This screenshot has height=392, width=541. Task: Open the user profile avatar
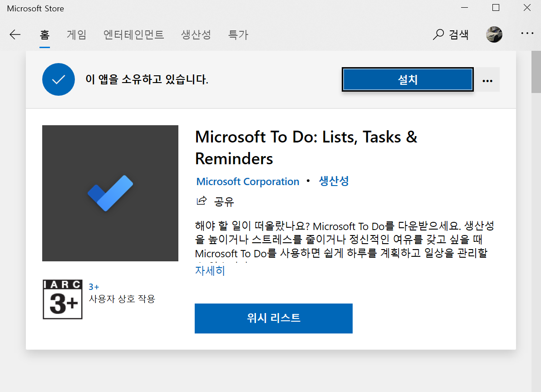tap(494, 34)
